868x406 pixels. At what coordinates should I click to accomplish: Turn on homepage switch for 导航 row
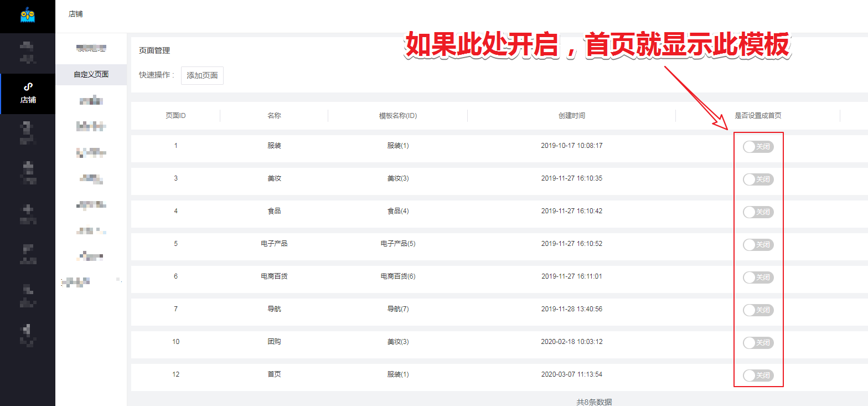758,310
